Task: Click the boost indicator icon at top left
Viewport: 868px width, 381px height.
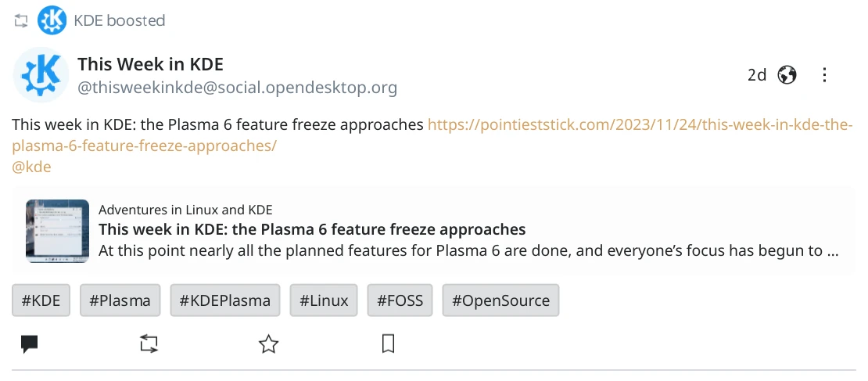Action: click(x=20, y=21)
